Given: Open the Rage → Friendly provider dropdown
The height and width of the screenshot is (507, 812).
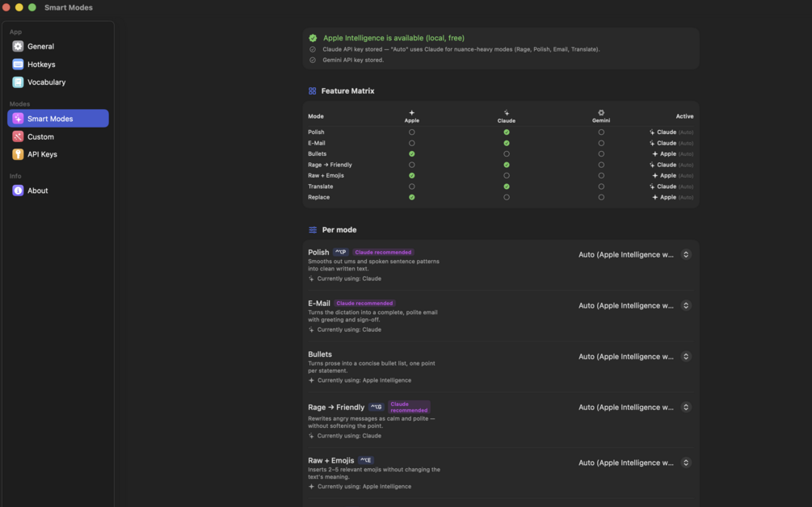Looking at the screenshot, I should click(x=634, y=407).
